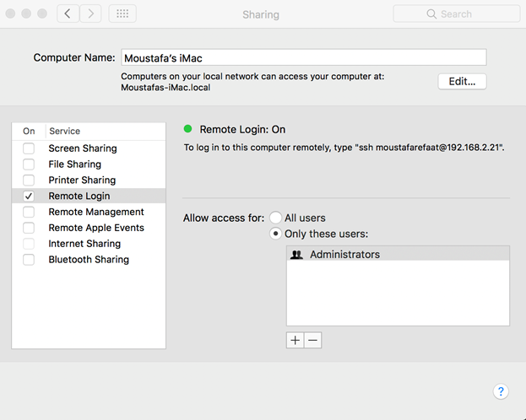Click the Edit... button
The height and width of the screenshot is (420, 526).
point(462,82)
